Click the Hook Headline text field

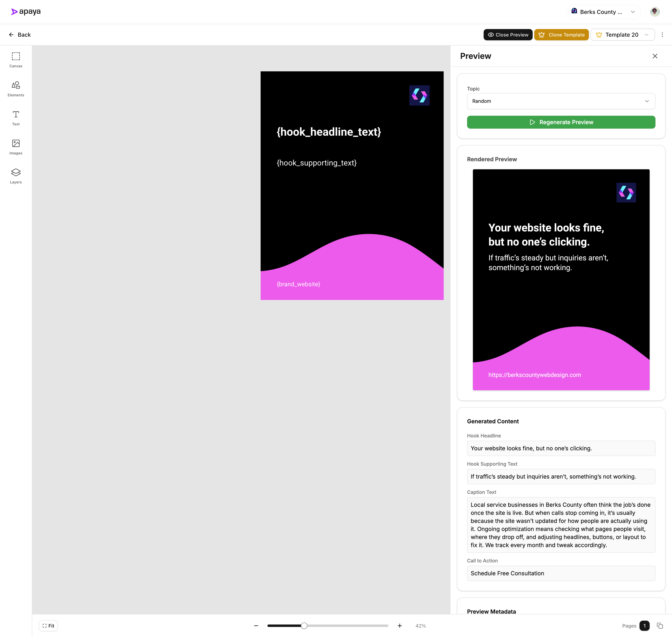pos(560,448)
